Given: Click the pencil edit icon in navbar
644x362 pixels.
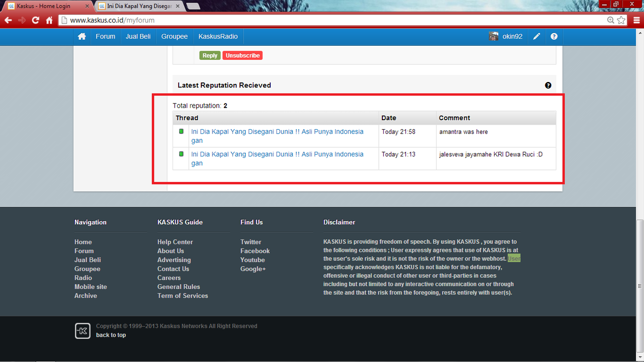Looking at the screenshot, I should click(537, 37).
